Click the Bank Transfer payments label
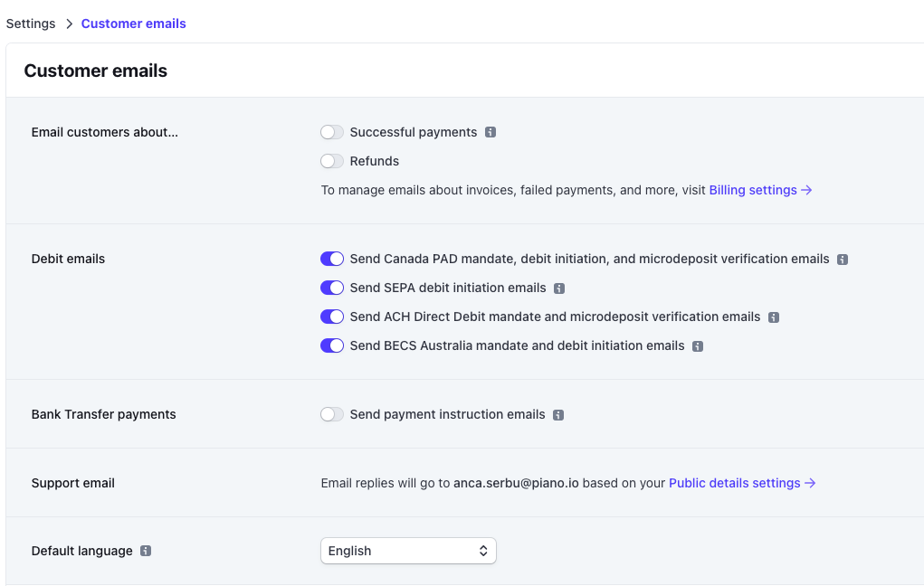Screen dimensions: 924x586 103,414
